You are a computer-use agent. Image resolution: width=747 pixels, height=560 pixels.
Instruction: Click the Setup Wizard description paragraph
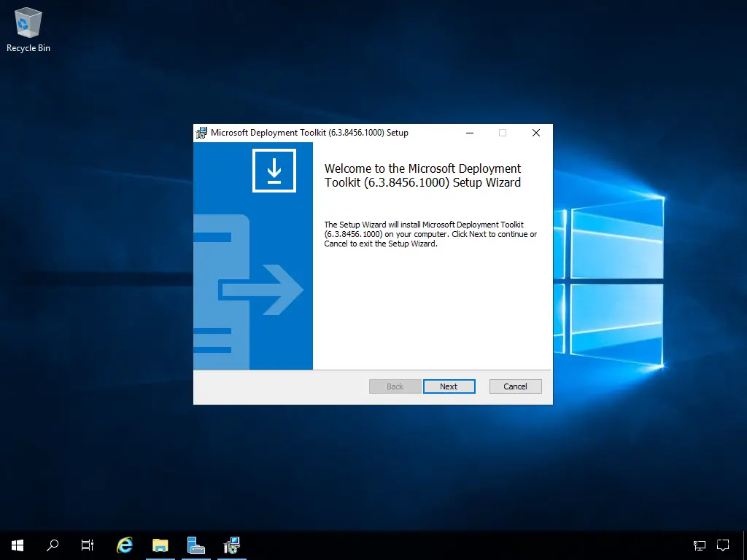click(x=430, y=234)
